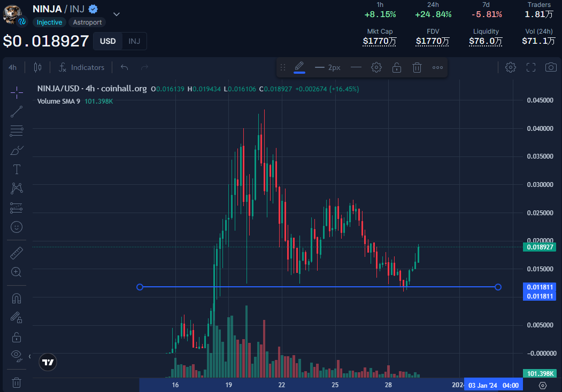
Task: Open the 4h timeframe selector
Action: tap(12, 67)
